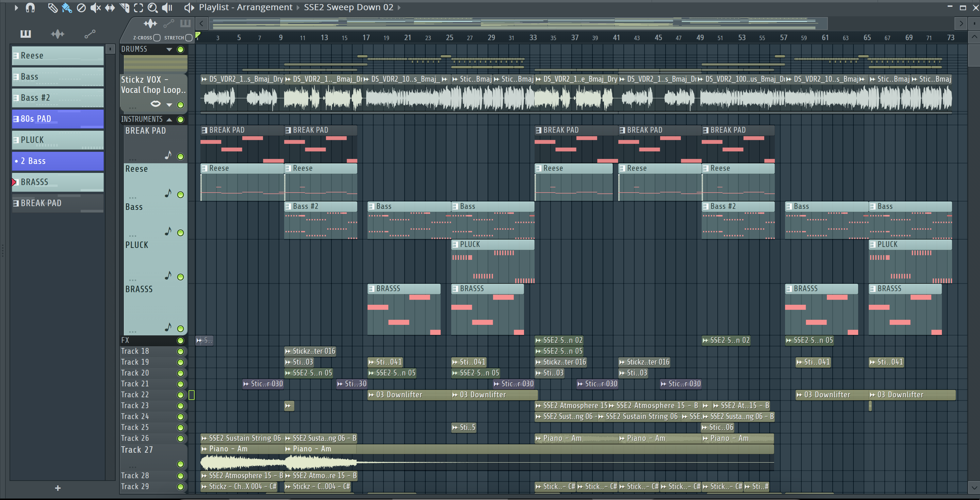
Task: Select the Reese pattern in the picker
Action: [58, 55]
